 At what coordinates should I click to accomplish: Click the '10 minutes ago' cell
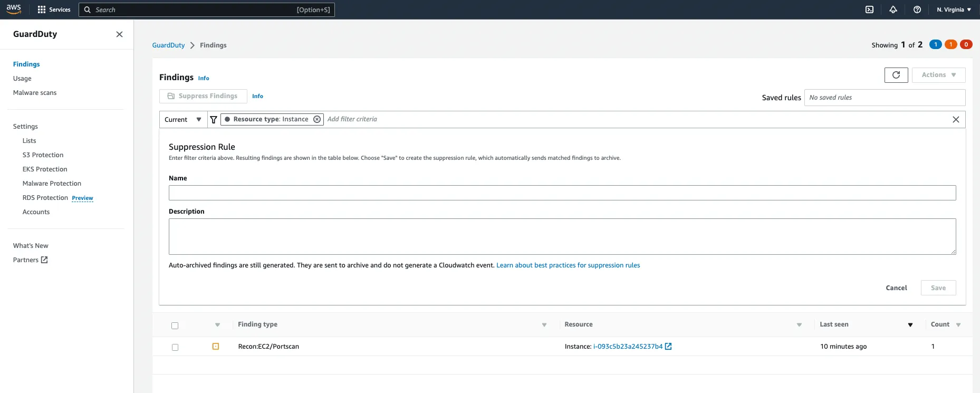[x=843, y=347]
